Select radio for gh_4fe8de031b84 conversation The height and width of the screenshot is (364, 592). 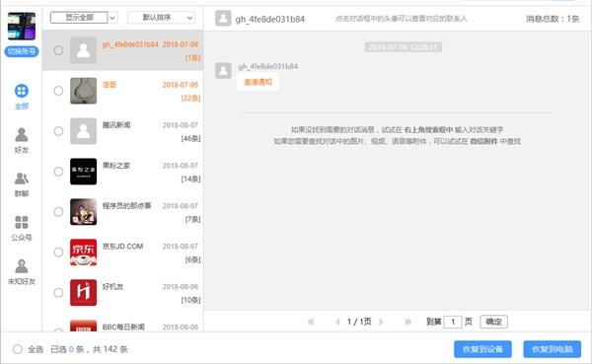(x=58, y=50)
